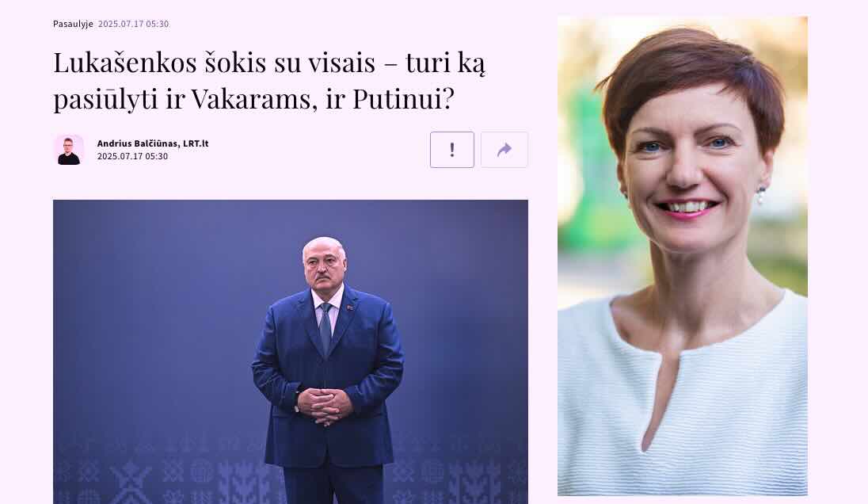Click the word Lukašenkos in headline
This screenshot has height=504, width=868.
point(125,62)
